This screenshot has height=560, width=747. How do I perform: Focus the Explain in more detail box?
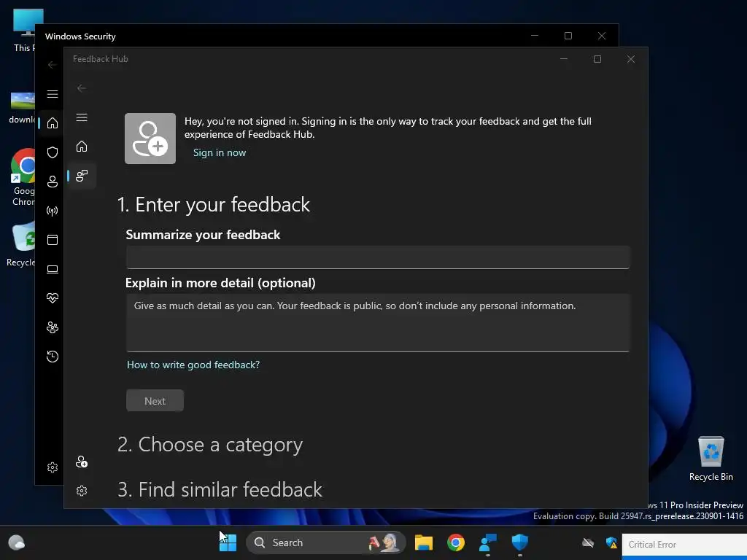pos(378,323)
